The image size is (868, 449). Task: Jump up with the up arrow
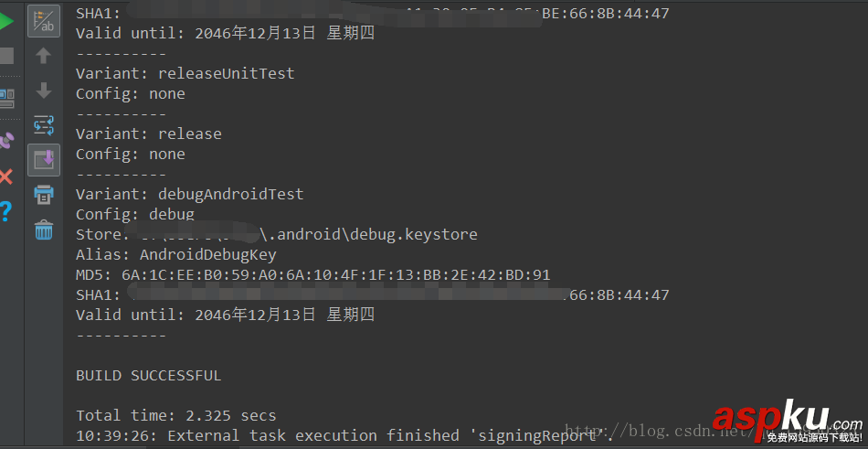[x=44, y=56]
